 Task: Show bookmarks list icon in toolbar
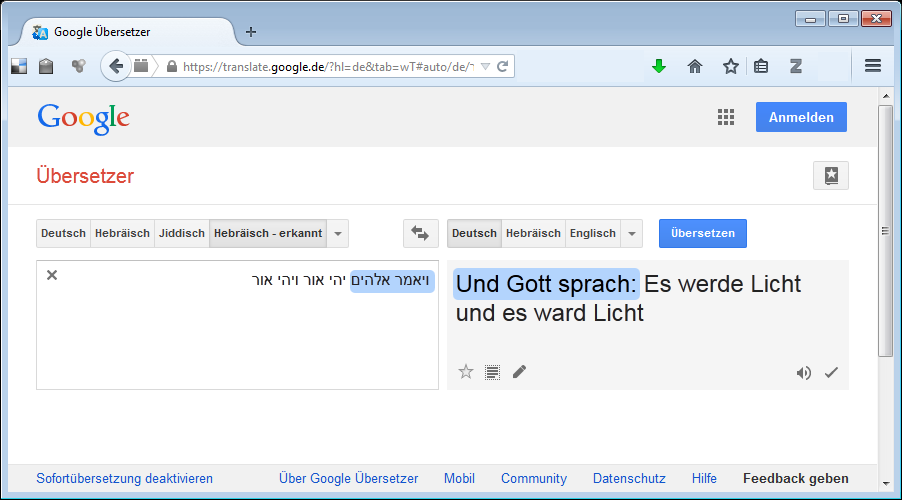(x=761, y=66)
